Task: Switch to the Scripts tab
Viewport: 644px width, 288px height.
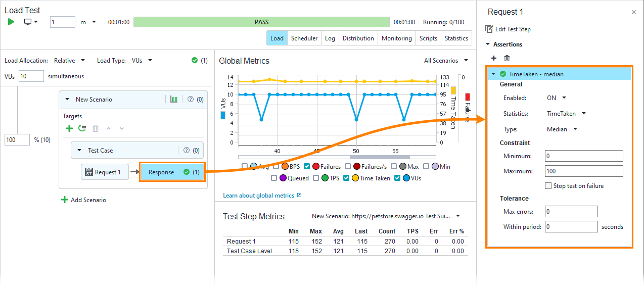Action: 428,38
